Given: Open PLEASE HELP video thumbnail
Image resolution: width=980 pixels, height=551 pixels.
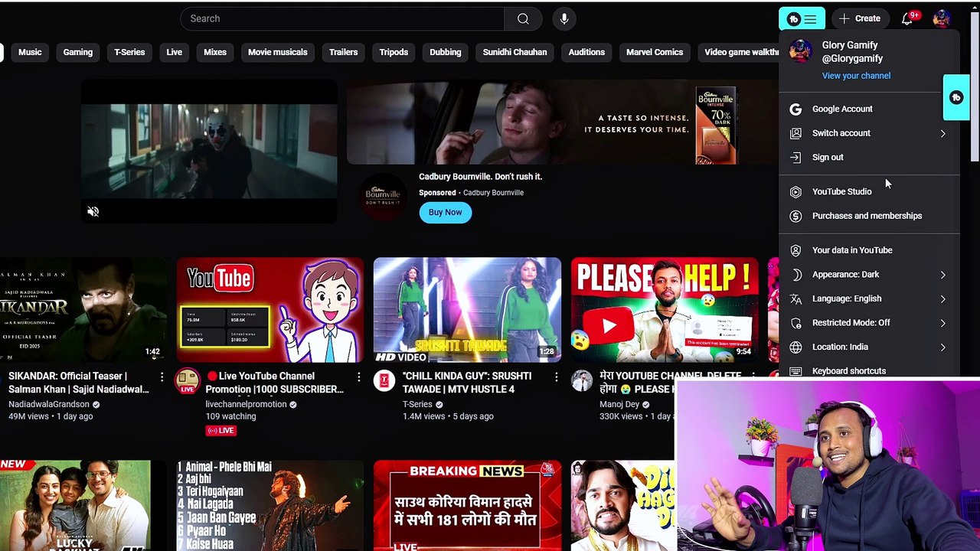Looking at the screenshot, I should pyautogui.click(x=665, y=310).
